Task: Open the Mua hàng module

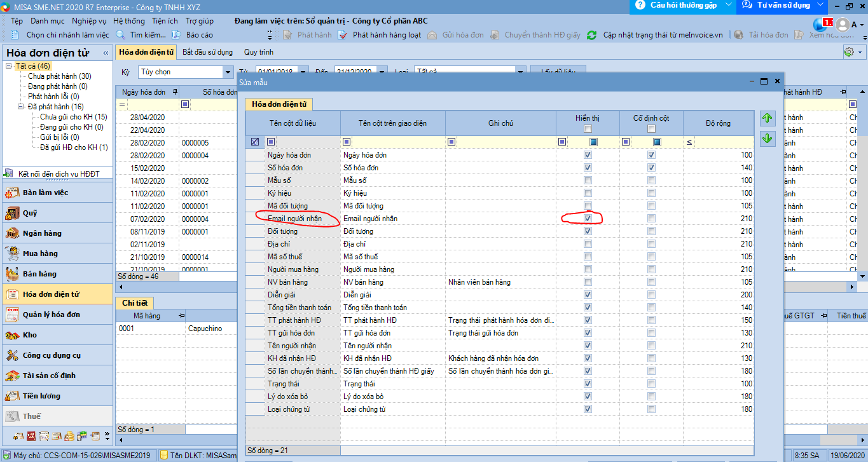Action: click(x=58, y=254)
